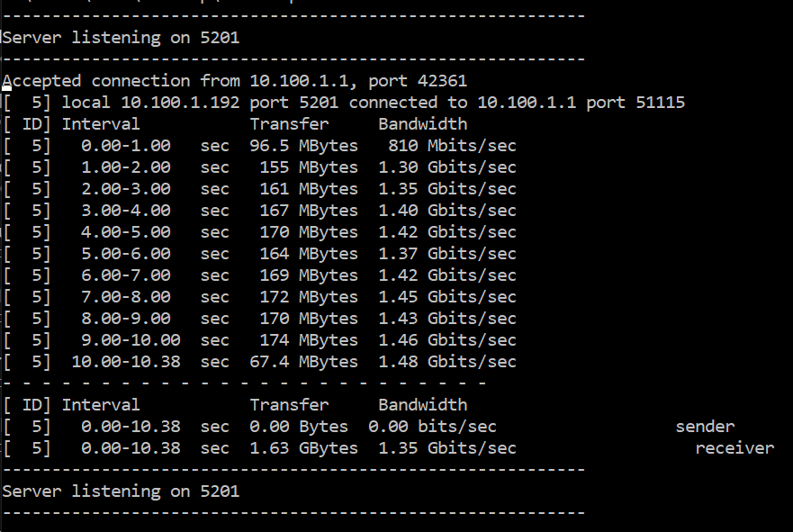Click the first "Bandwidth" column header
This screenshot has width=793, height=532.
coord(422,124)
